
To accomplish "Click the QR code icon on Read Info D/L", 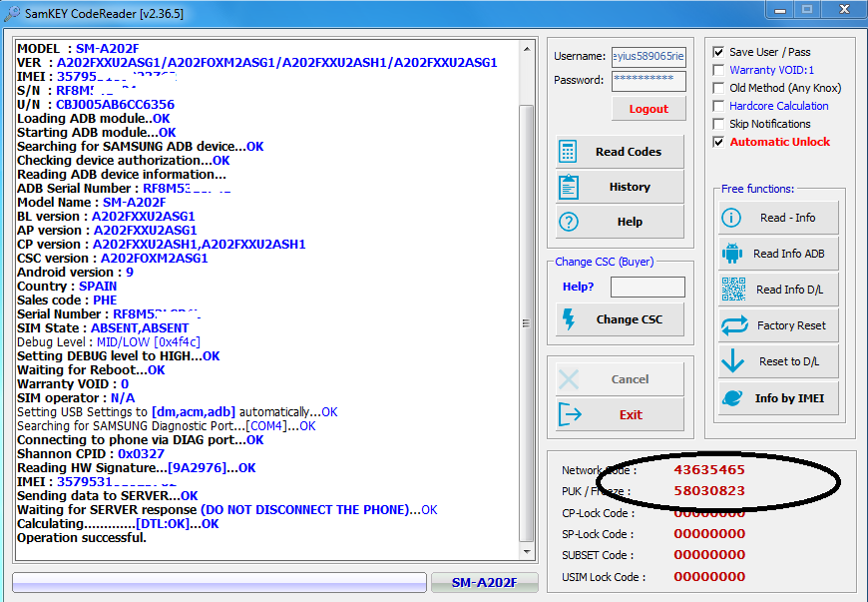I will pyautogui.click(x=733, y=290).
